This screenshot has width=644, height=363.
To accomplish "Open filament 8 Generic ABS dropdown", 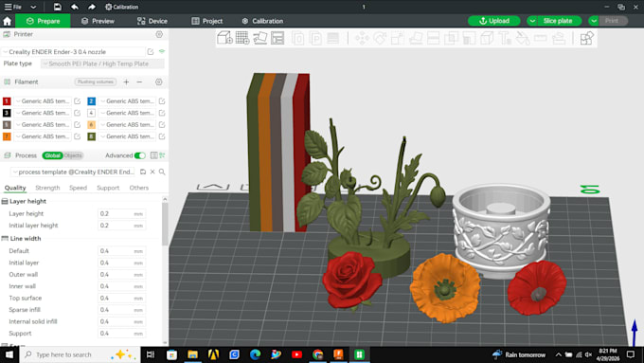I will click(x=127, y=136).
